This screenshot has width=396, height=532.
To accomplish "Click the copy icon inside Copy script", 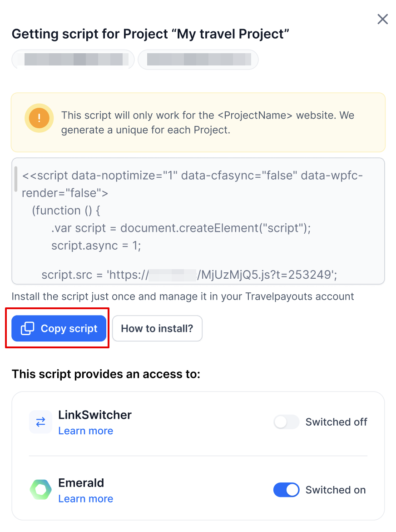I will pyautogui.click(x=28, y=328).
